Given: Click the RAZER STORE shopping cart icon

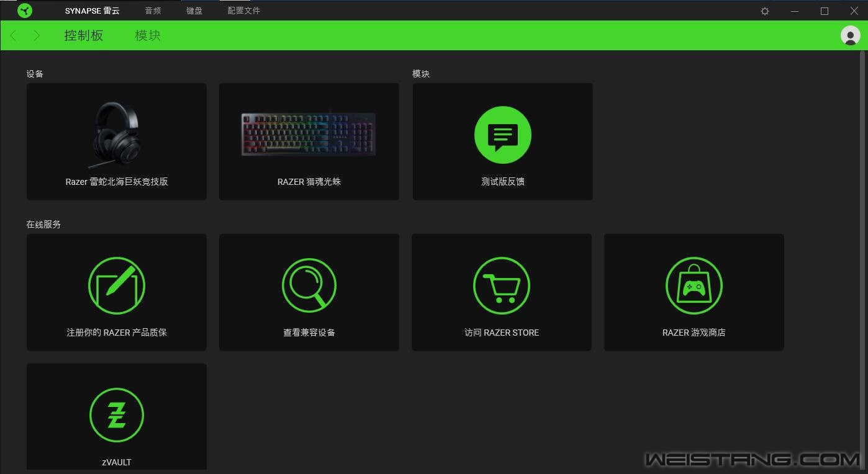Looking at the screenshot, I should click(502, 286).
